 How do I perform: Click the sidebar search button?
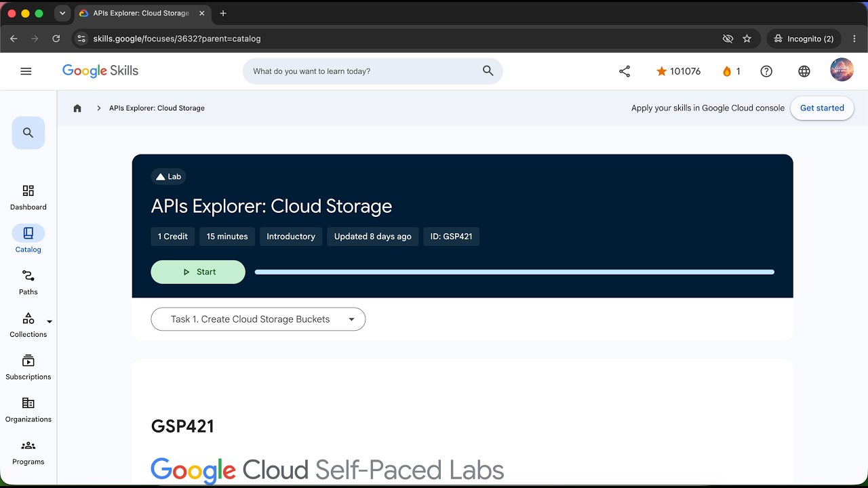tap(28, 133)
